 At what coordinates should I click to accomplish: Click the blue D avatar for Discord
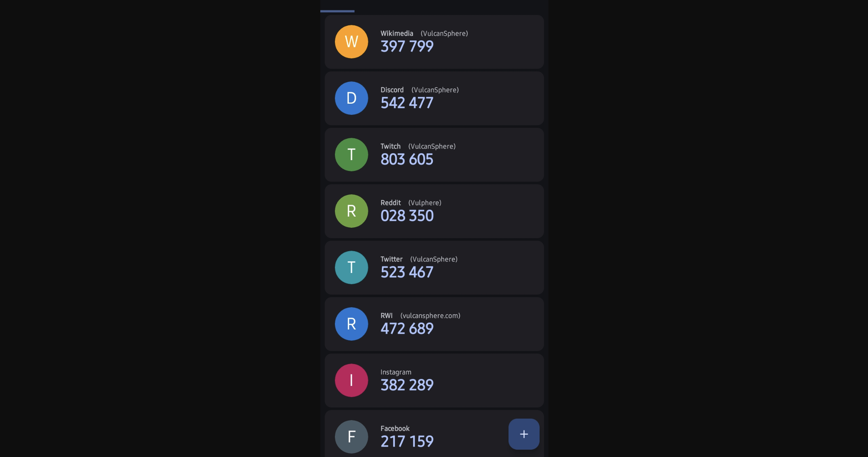tap(351, 98)
